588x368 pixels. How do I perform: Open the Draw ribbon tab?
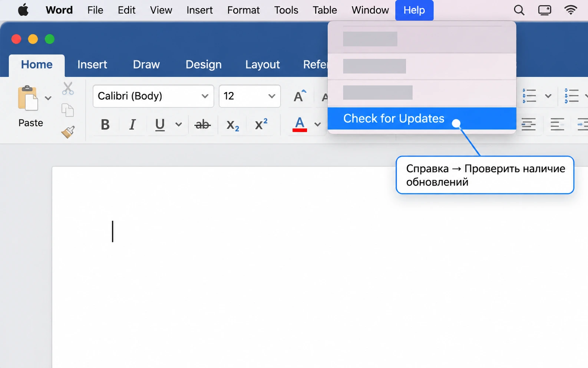[x=146, y=65]
